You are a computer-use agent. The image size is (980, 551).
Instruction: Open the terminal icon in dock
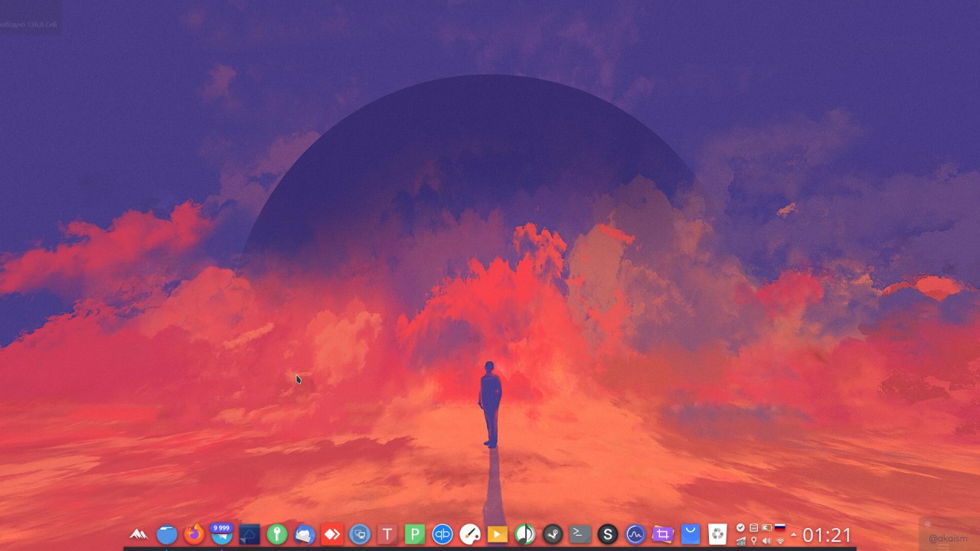point(580,534)
